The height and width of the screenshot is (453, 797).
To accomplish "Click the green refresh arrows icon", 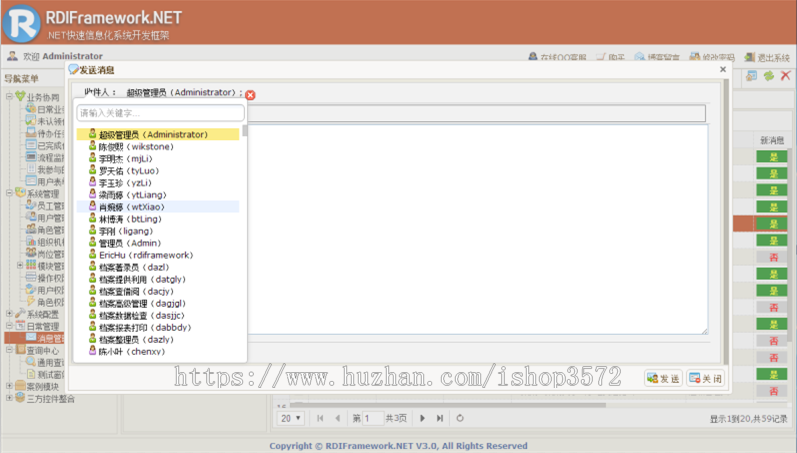I will [769, 76].
